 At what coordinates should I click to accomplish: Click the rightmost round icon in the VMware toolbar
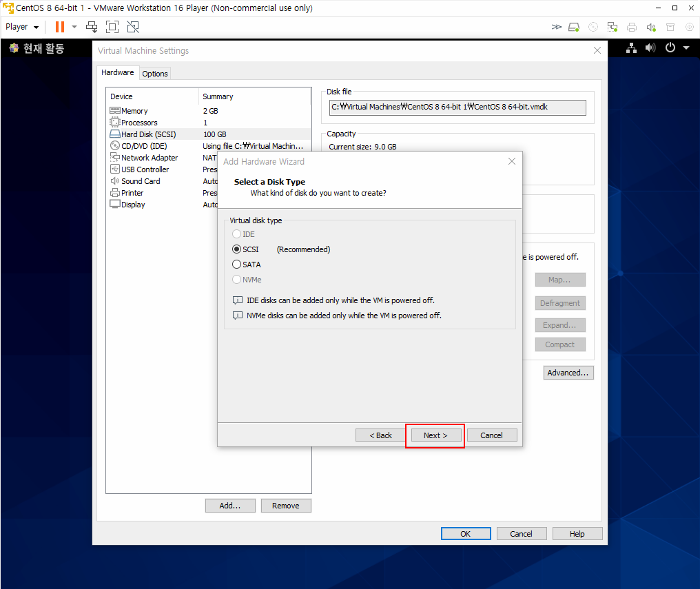pos(689,28)
